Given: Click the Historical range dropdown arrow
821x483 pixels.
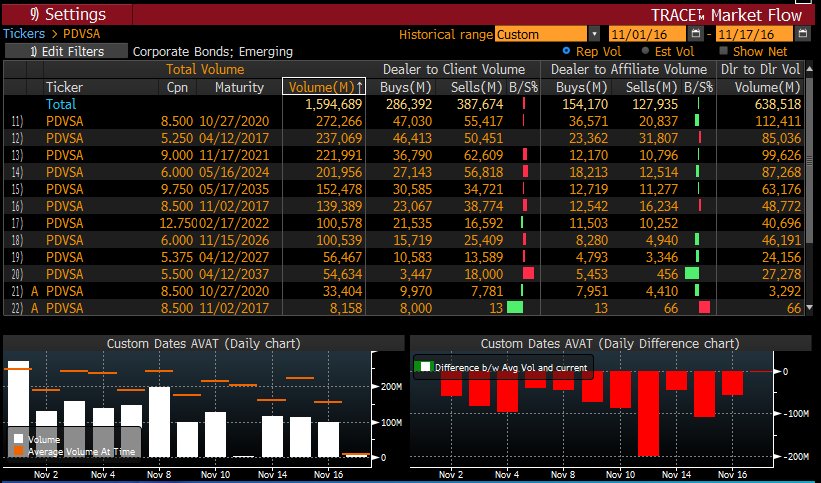Looking at the screenshot, I should coord(594,35).
